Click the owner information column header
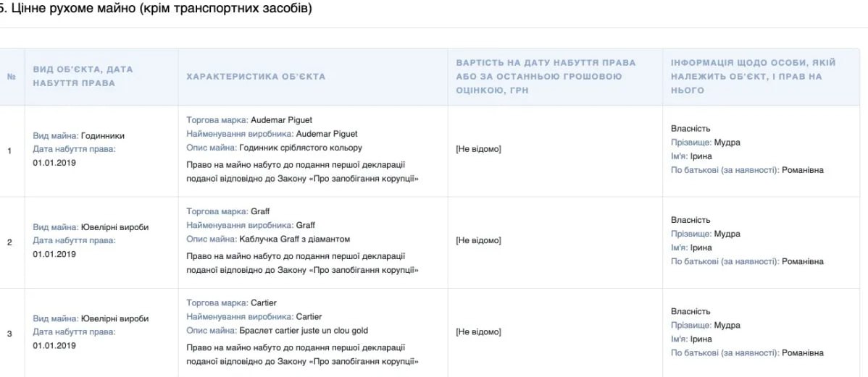 pos(754,76)
